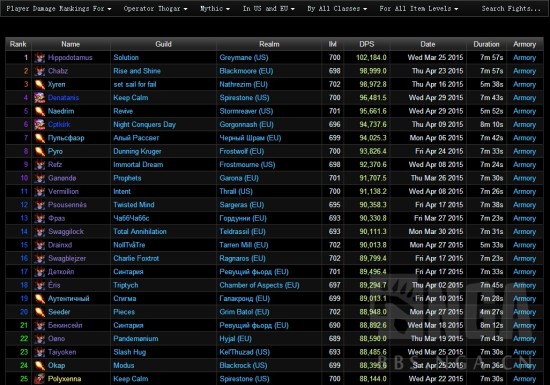Click the class icon beside Polyxenna

(x=40, y=379)
